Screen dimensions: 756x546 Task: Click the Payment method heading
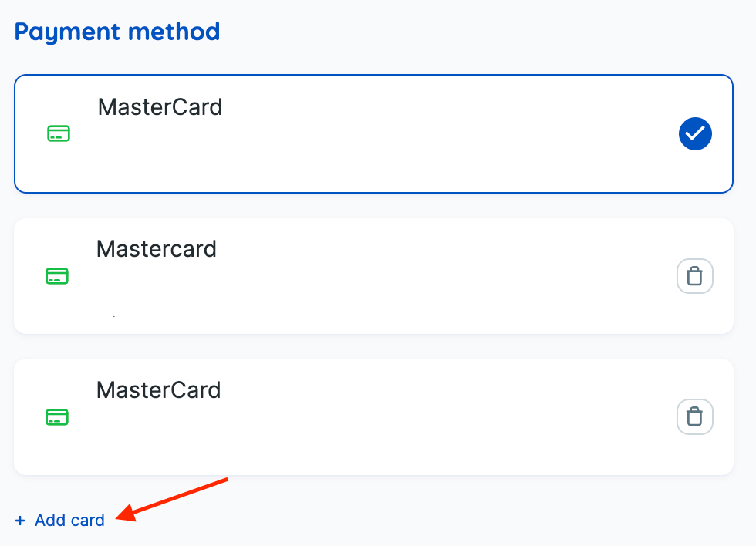pos(117,32)
